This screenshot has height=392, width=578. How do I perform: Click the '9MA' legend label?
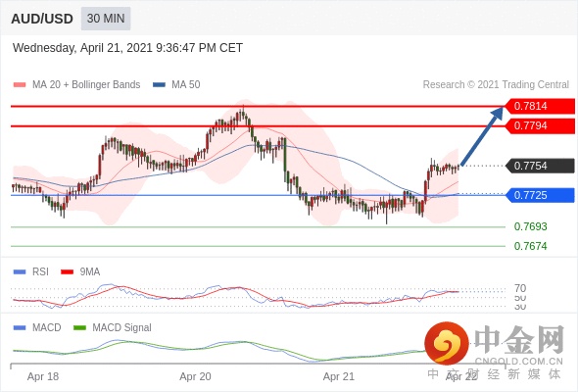click(x=90, y=271)
